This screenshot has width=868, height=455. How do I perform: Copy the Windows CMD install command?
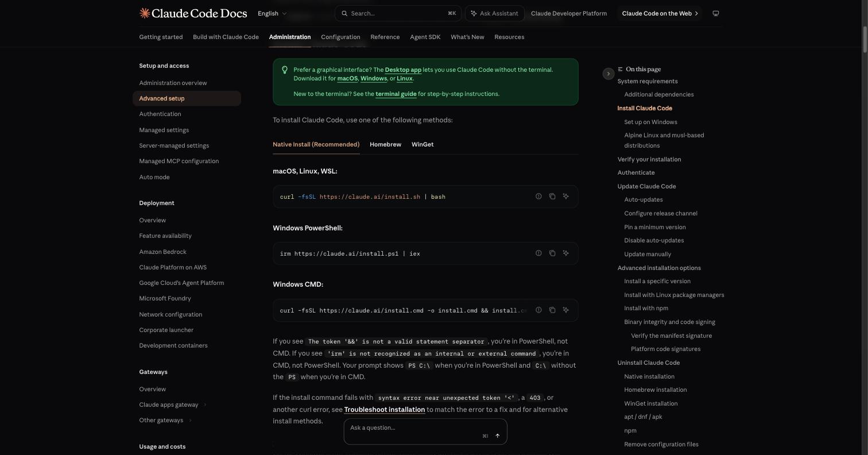tap(552, 310)
